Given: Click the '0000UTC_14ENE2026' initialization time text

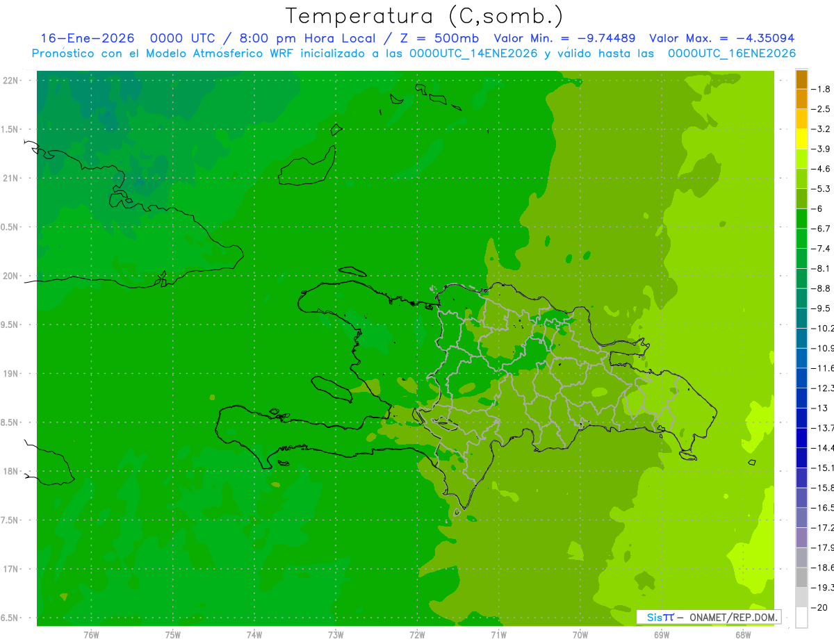Looking at the screenshot, I should [473, 53].
